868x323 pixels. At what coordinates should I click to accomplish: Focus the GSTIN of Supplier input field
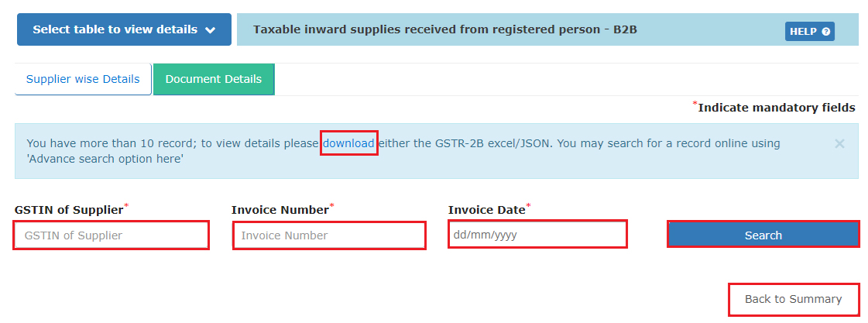pos(112,235)
